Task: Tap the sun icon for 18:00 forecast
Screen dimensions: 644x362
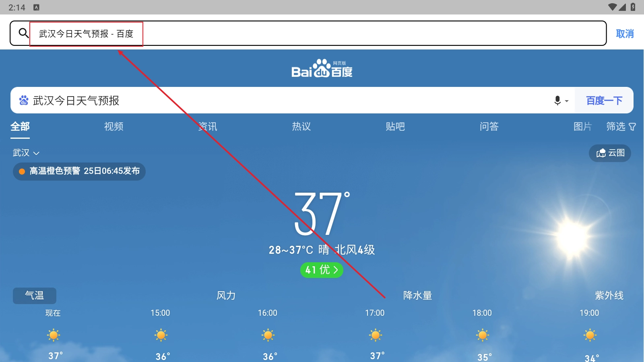Action: tap(482, 335)
